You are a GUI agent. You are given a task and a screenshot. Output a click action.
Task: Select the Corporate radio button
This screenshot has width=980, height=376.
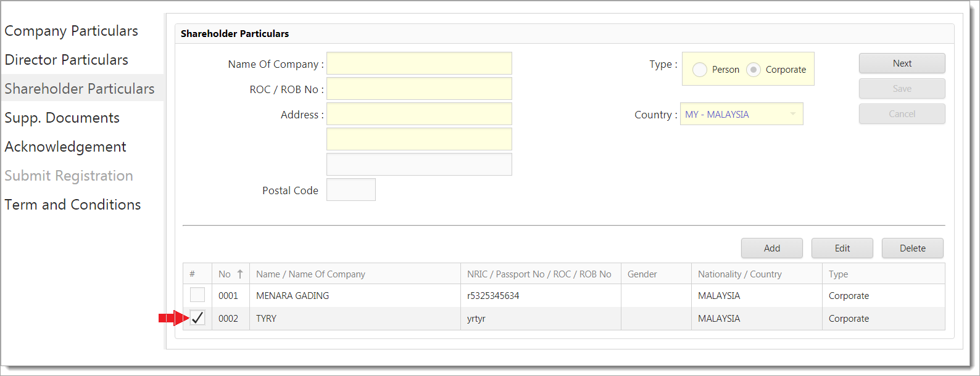point(753,70)
